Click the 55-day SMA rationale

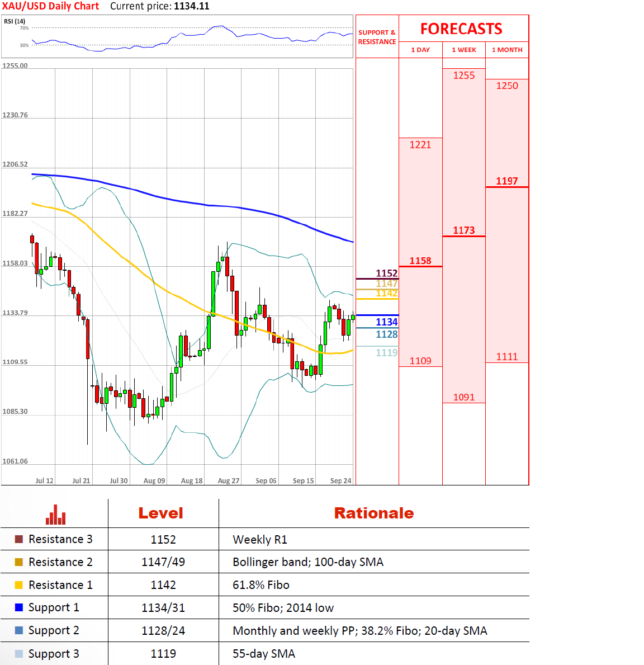point(264,654)
